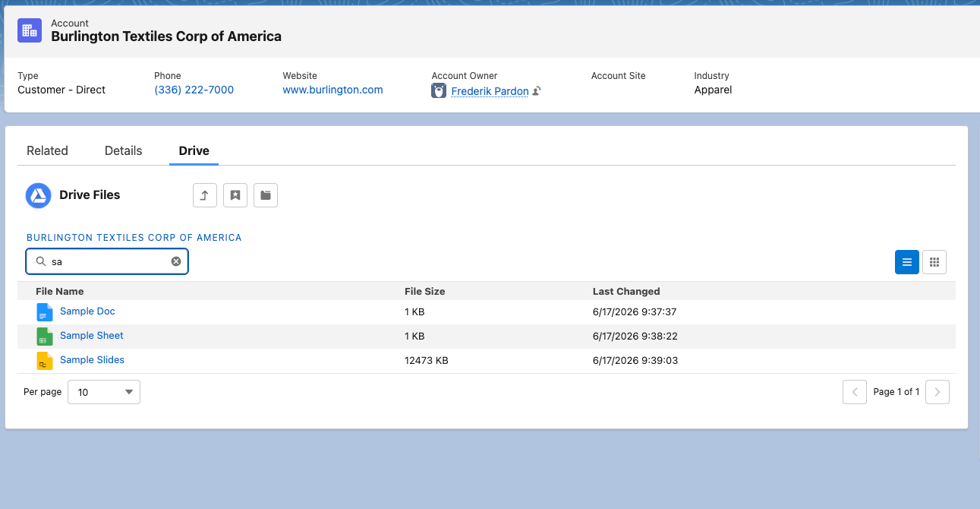This screenshot has width=980, height=509.
Task: Open Sample Doc file link
Action: 87,311
